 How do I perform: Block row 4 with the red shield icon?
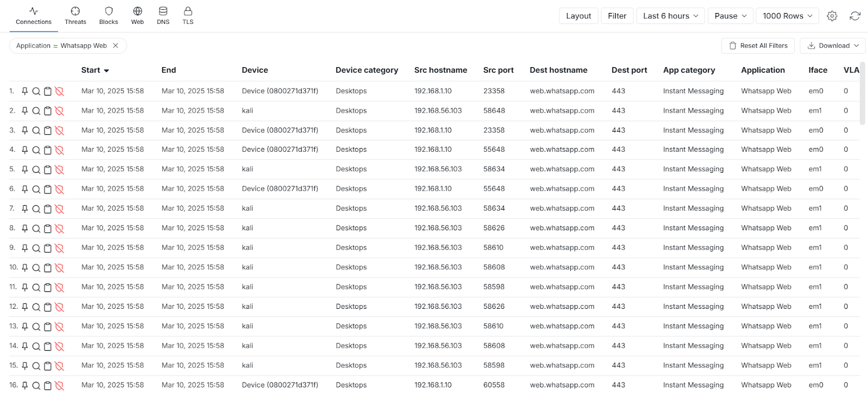point(60,150)
